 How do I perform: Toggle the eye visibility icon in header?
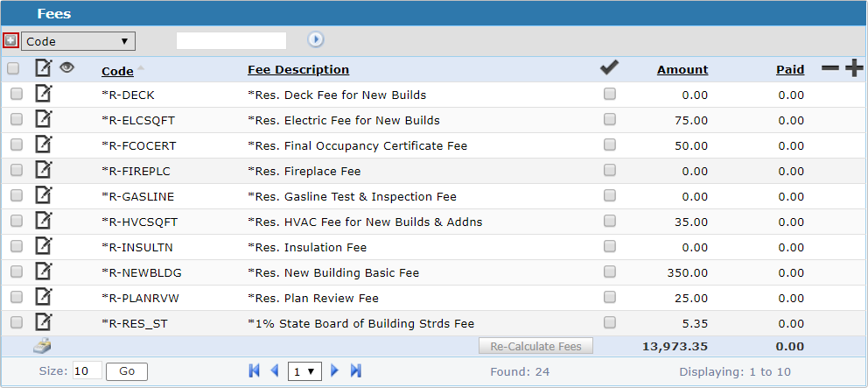66,67
